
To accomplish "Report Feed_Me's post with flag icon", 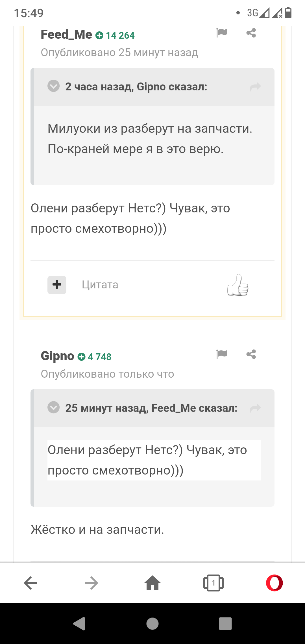I will coord(222,33).
